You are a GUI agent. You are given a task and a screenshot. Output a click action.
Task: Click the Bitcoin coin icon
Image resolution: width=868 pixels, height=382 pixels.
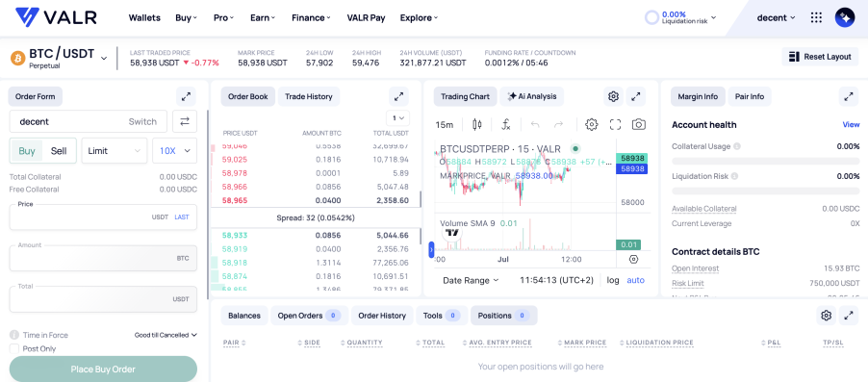(17, 58)
